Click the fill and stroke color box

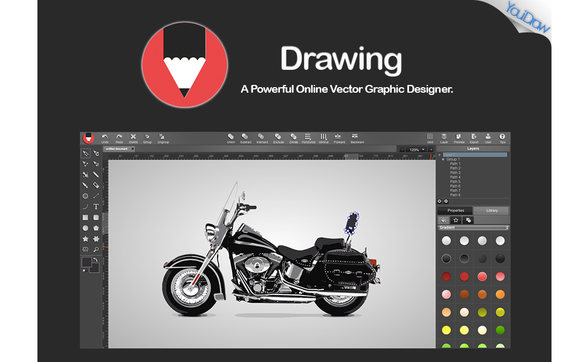coord(90,265)
